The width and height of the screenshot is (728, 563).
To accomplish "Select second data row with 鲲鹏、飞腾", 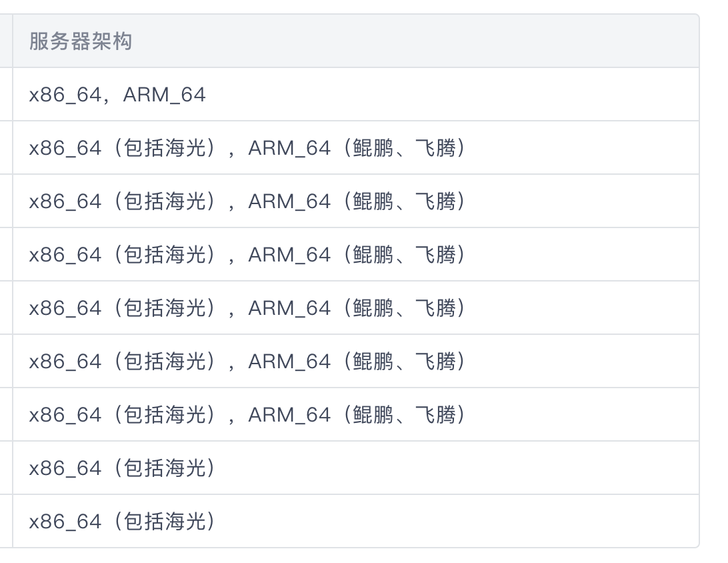I will 355,147.
